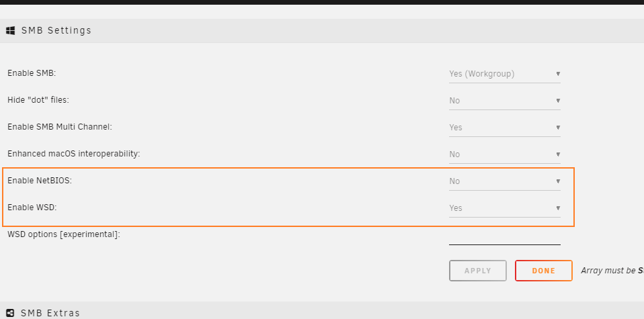Open the Enable NetBIOS dropdown set to No

pos(504,181)
